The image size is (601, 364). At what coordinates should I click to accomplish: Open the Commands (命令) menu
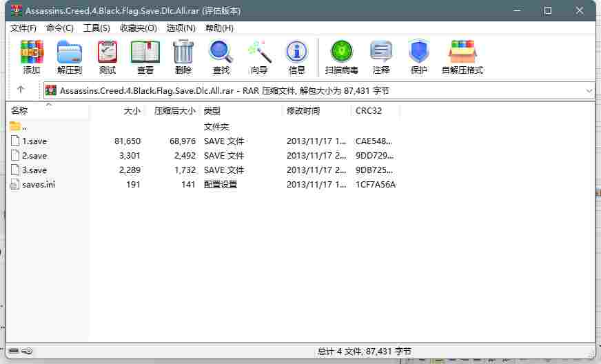coord(60,28)
